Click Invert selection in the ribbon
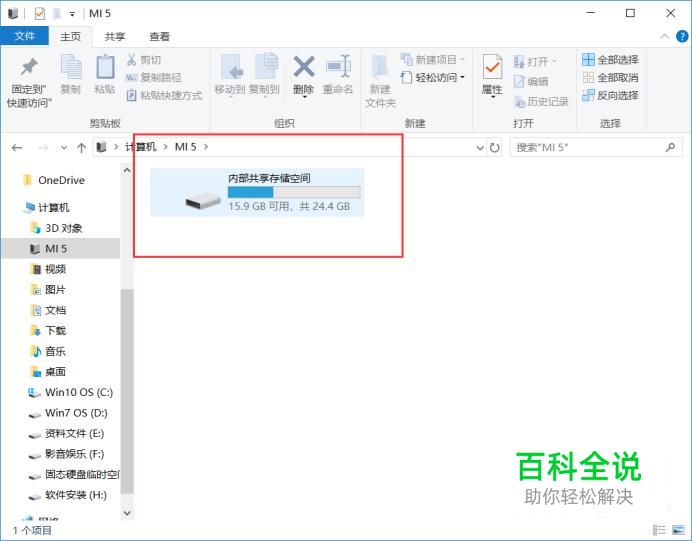The height and width of the screenshot is (541, 692). (611, 95)
